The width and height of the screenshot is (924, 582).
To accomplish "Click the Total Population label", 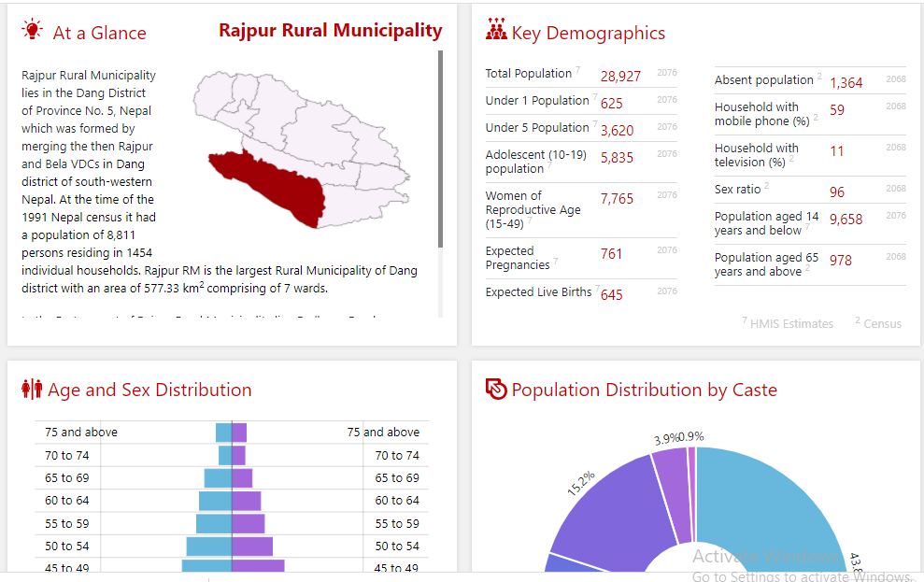I will [x=529, y=73].
